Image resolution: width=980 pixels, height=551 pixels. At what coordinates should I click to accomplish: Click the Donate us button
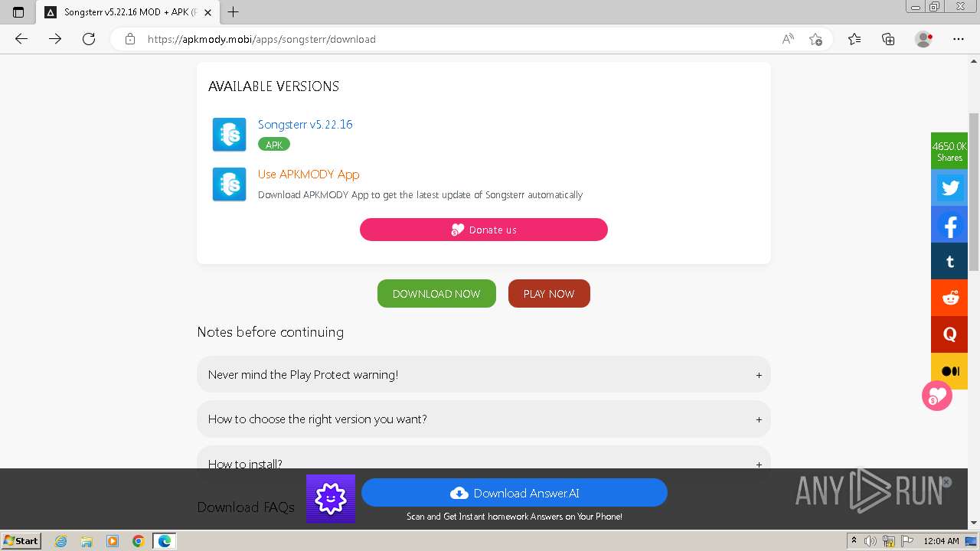pyautogui.click(x=484, y=230)
